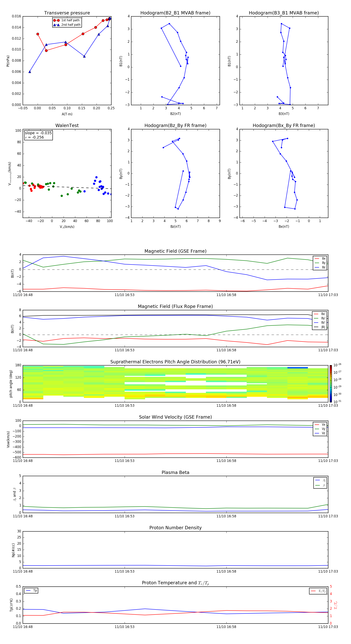Click the Tp legend entry in temperature panel

[31, 591]
